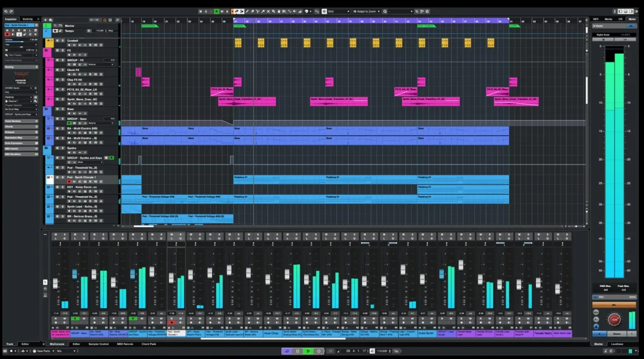
Task: Open Padshop output routing dropdown in Inspector
Action: 19,97
